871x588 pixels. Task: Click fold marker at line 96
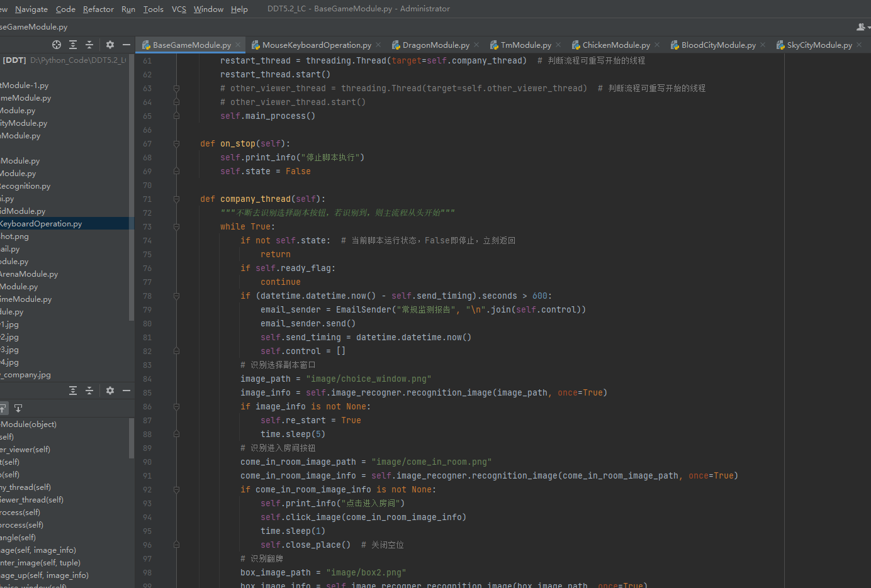(x=176, y=545)
